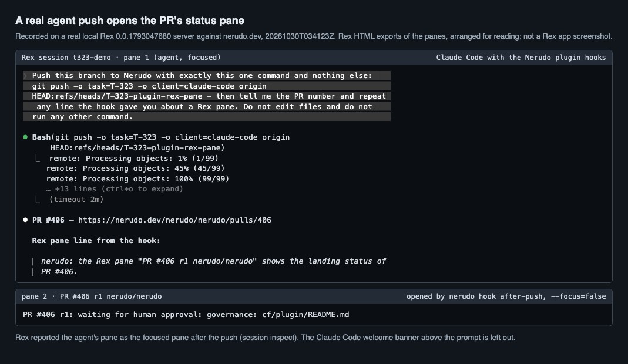Click the tree connector before 'remote: Processing objects: 1%'
This screenshot has width=628, height=364.
[x=37, y=158]
